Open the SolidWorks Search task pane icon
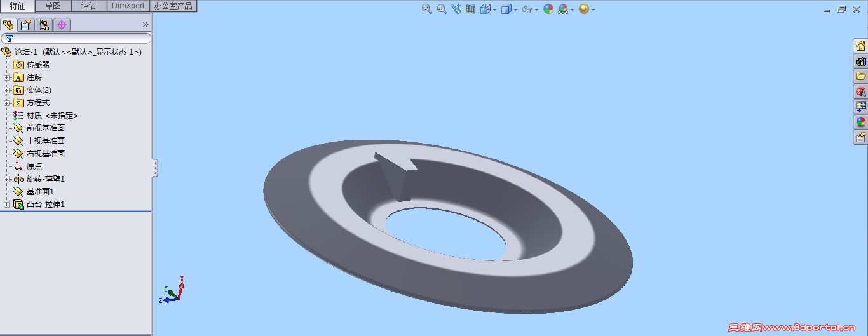The width and height of the screenshot is (868, 336). [x=860, y=91]
